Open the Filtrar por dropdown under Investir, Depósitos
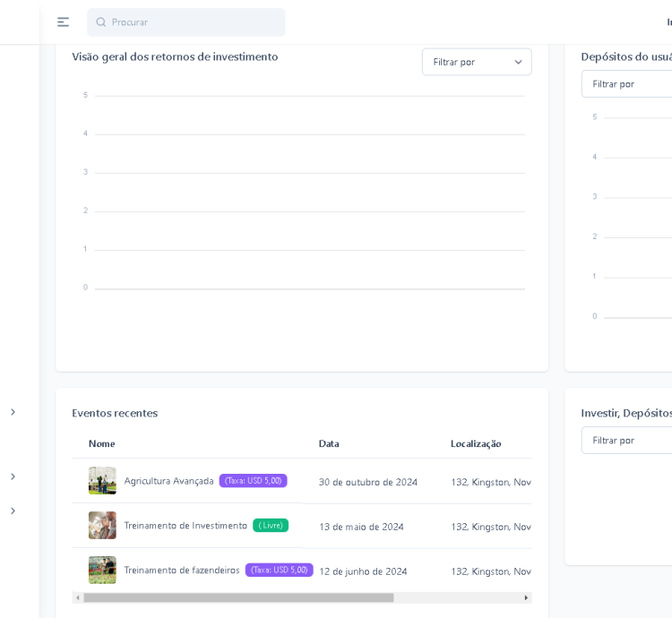Screen dimensions: 672x618 click(x=626, y=441)
